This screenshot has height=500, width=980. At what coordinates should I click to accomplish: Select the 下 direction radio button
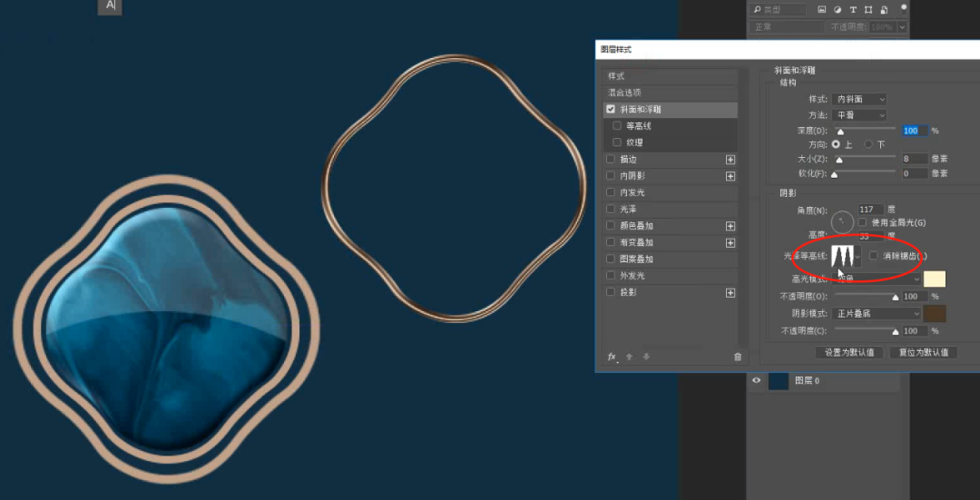click(868, 144)
